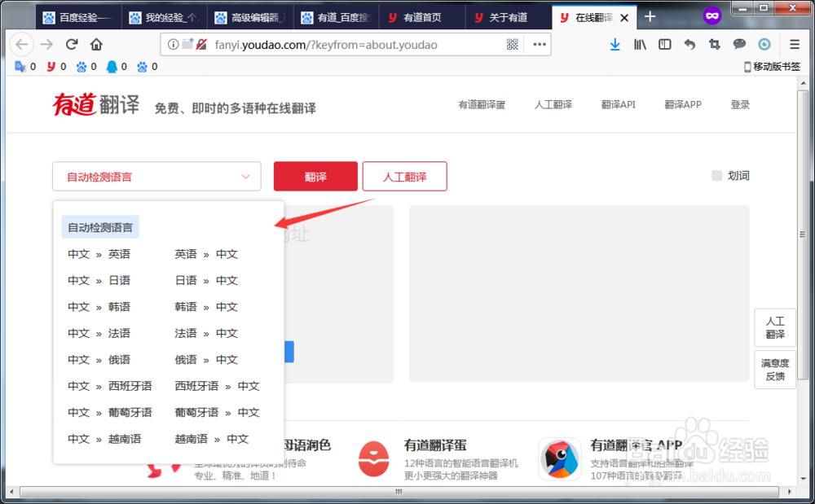815x504 pixels.
Task: Open 翻译API header link
Action: coord(619,105)
